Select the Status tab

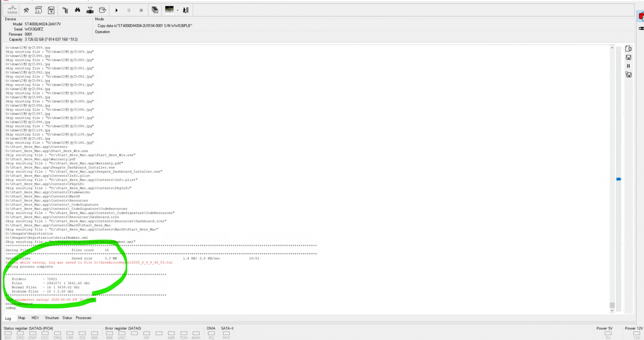click(67, 318)
